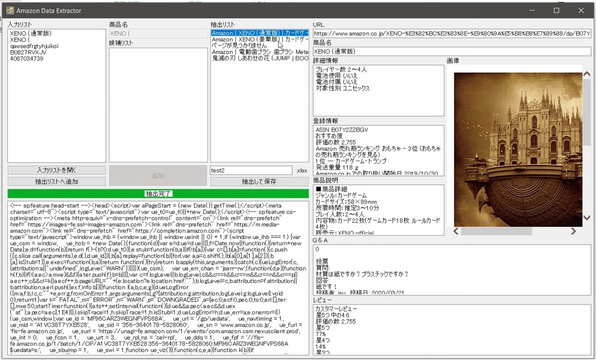This screenshot has width=596, height=364.
Task: Minimize the Amazon Data Extractor window
Action: tap(532, 10)
